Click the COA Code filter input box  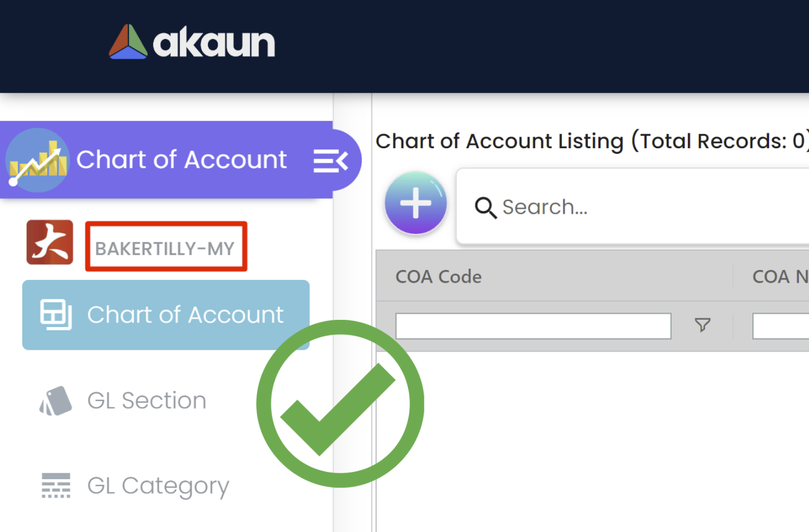[x=533, y=326]
